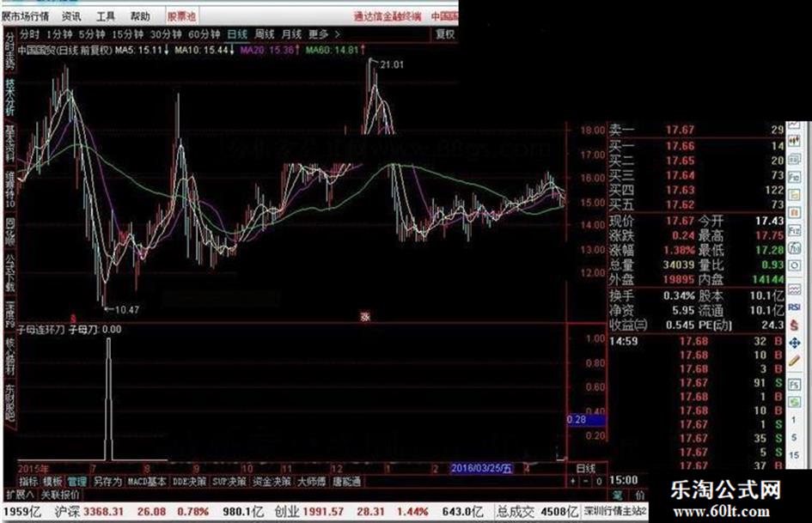812x523 pixels.
Task: Open 核心题材 in left sidebar
Action: tap(9, 356)
